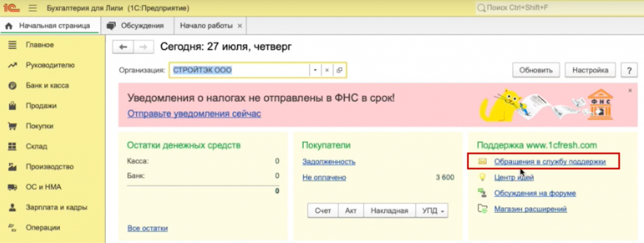644x243 pixels.
Task: Click the ОС и НМА truck icon
Action: click(x=13, y=187)
